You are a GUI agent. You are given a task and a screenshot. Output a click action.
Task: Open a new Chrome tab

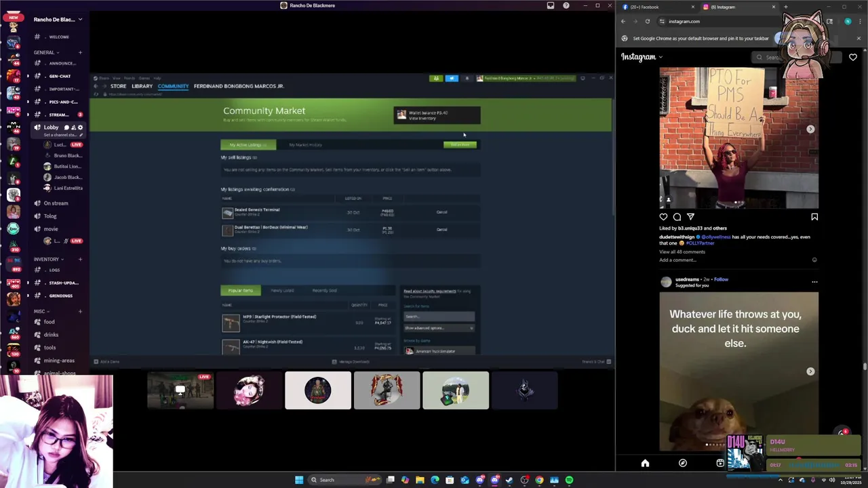coord(785,7)
